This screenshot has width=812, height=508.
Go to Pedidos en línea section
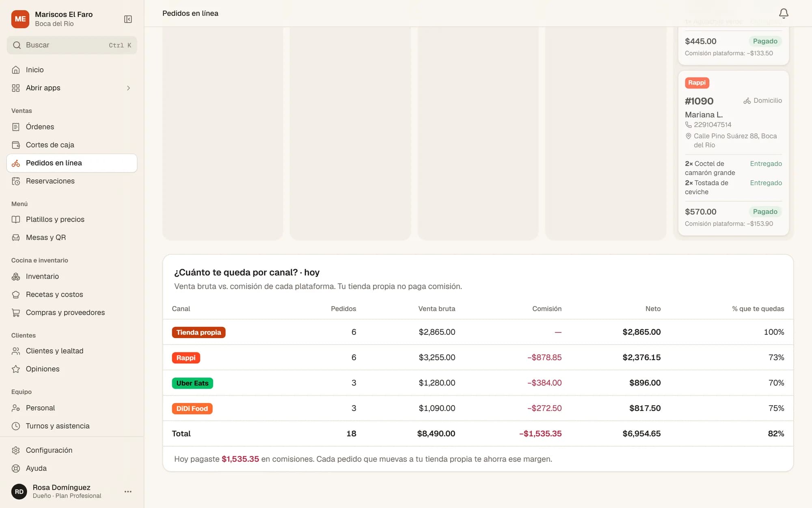coord(72,163)
